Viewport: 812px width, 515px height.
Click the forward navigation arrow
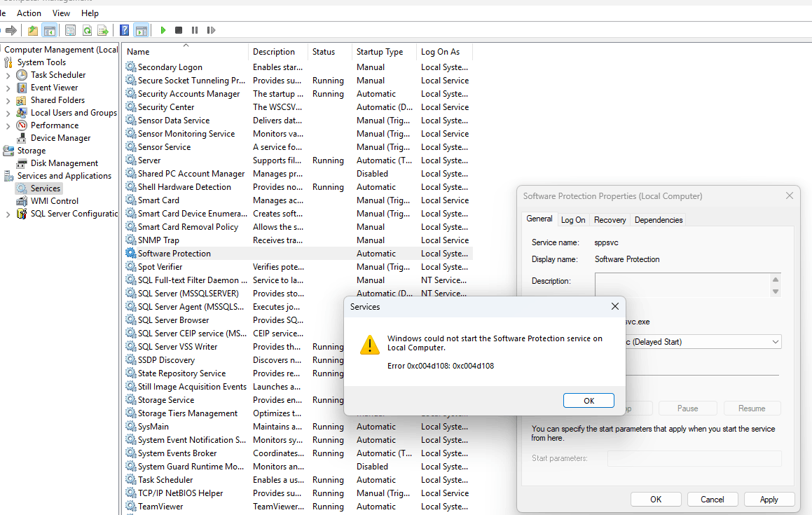click(x=11, y=30)
